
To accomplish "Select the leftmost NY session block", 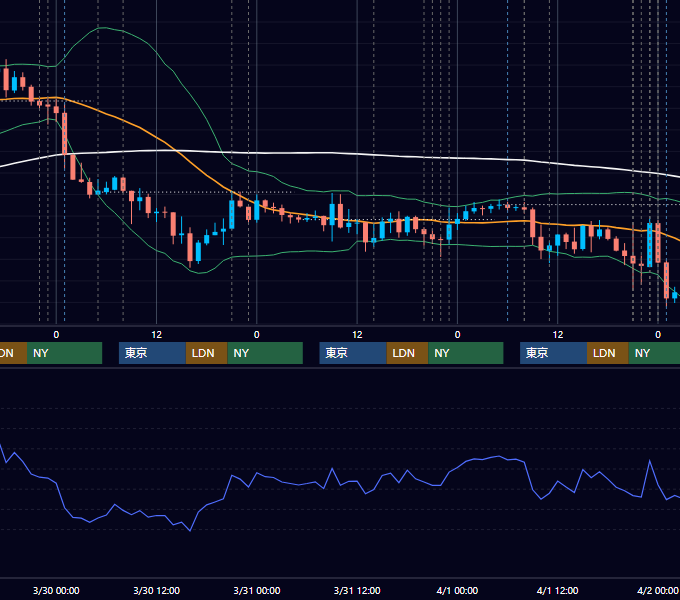I will [x=64, y=353].
